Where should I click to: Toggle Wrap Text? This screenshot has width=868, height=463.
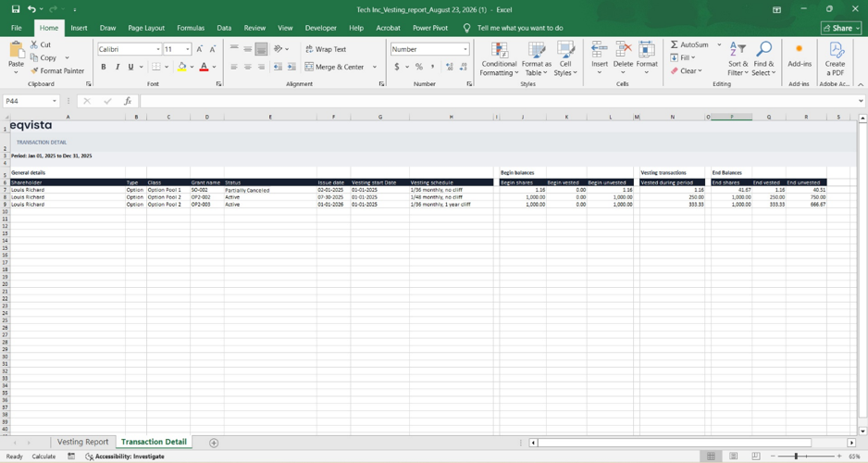(x=326, y=49)
